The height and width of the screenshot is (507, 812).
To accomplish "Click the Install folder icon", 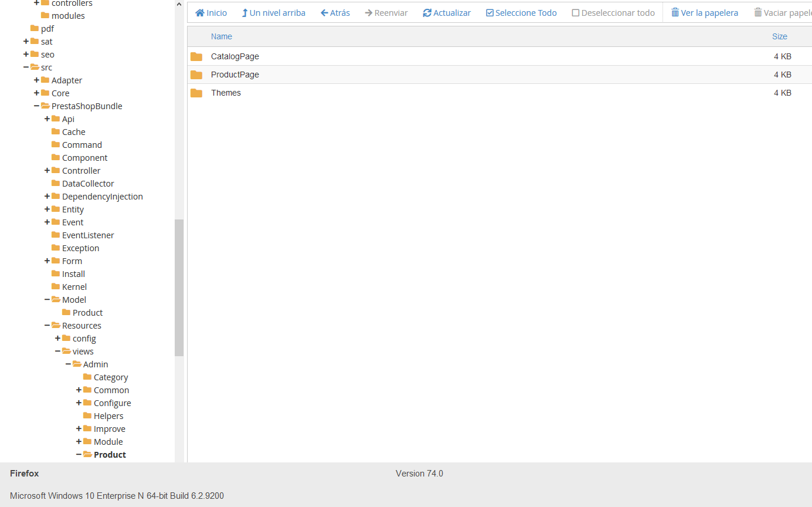I will (x=56, y=273).
